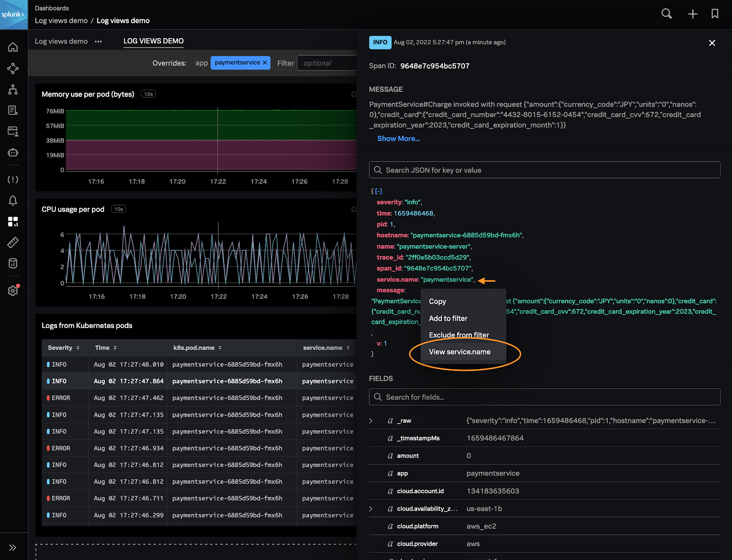This screenshot has width=732, height=560.
Task: Select the APM navigation icon
Action: 13,68
